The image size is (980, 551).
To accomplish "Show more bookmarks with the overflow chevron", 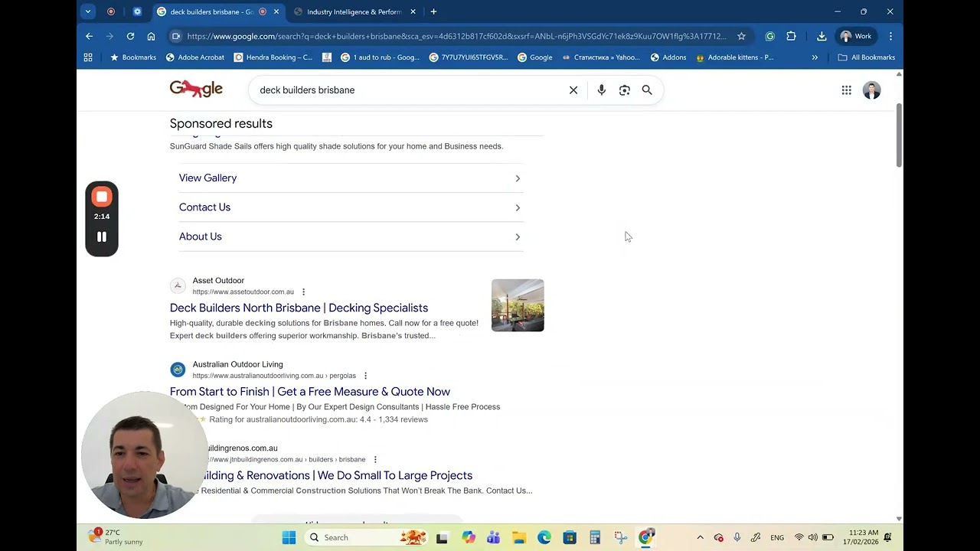I will click(815, 57).
